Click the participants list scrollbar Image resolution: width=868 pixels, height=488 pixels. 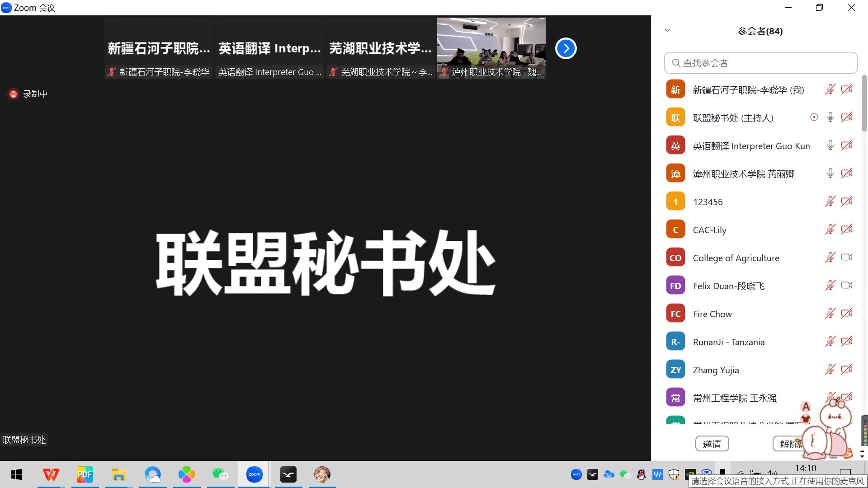coord(864,104)
